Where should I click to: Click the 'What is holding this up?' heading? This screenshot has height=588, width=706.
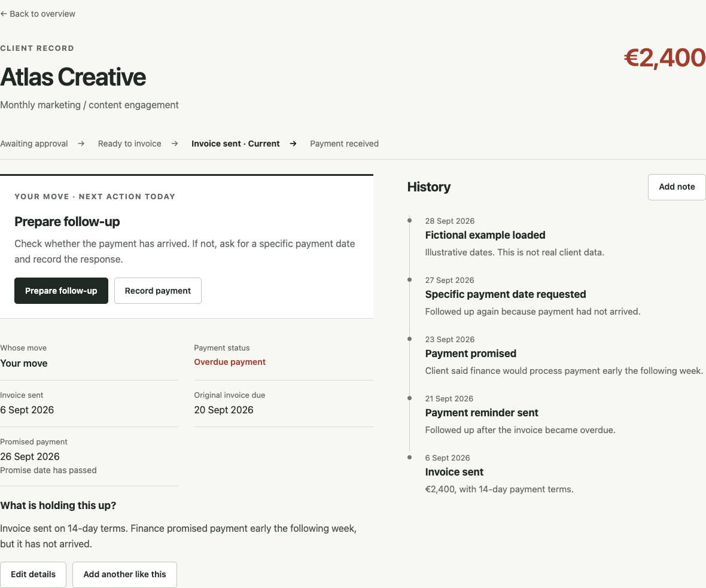[x=58, y=505]
